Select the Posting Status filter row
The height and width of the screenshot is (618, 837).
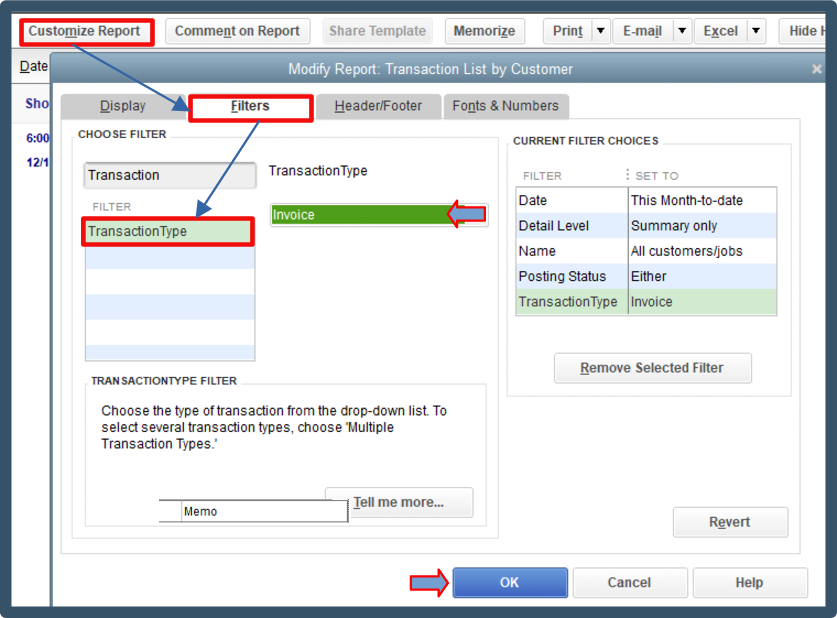click(x=646, y=276)
